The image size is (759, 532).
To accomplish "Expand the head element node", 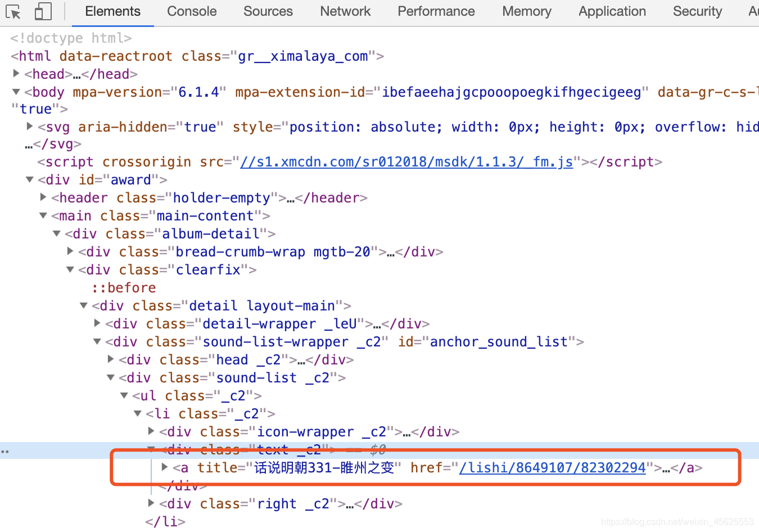I will [16, 74].
